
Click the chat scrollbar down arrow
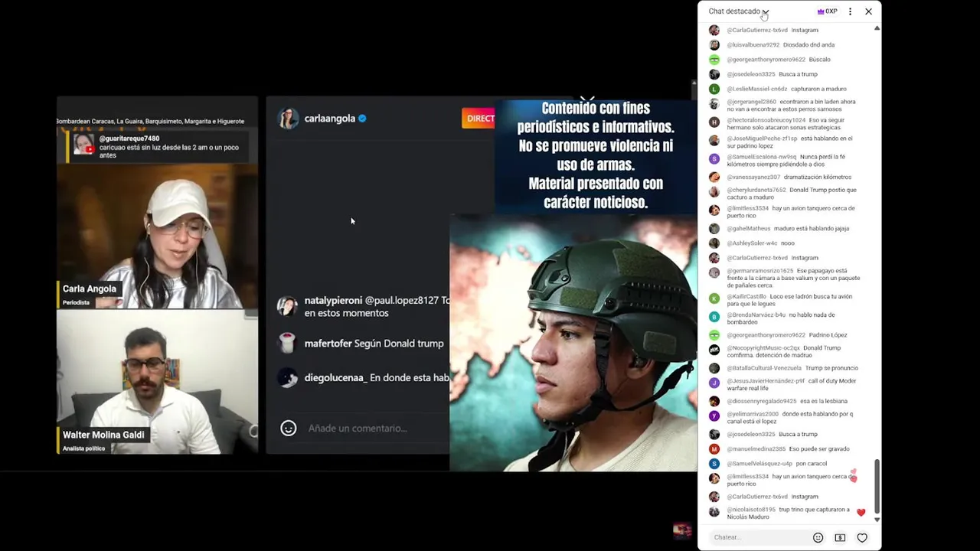point(877,519)
